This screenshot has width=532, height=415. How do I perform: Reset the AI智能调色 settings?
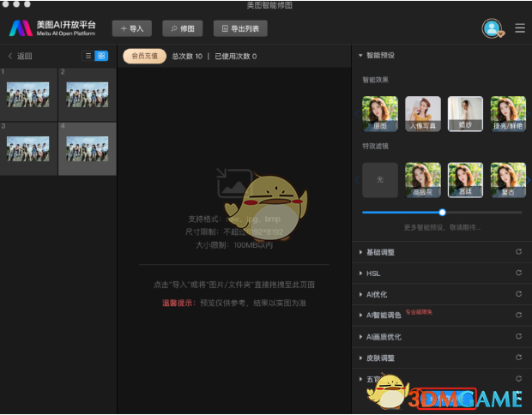click(518, 315)
